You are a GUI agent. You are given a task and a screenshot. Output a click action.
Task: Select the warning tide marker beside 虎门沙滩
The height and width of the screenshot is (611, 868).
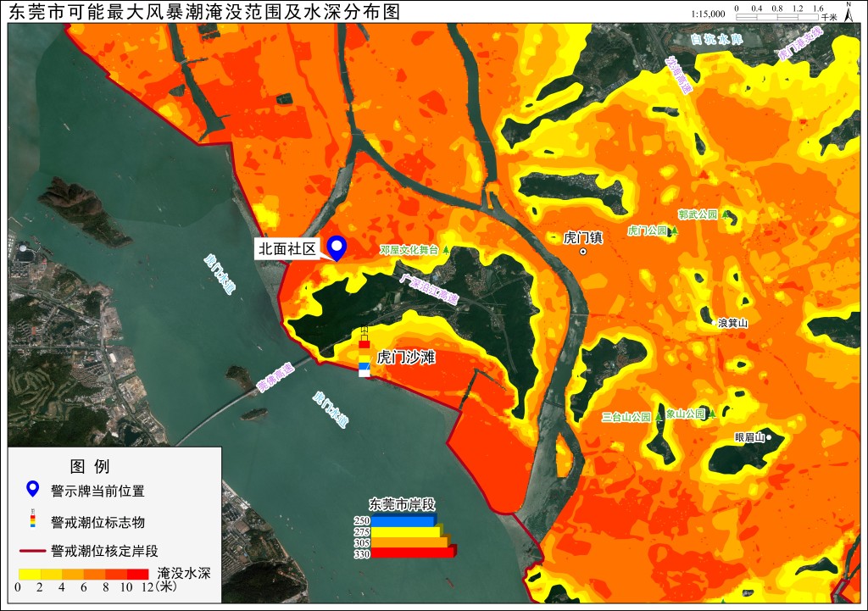[x=364, y=353]
